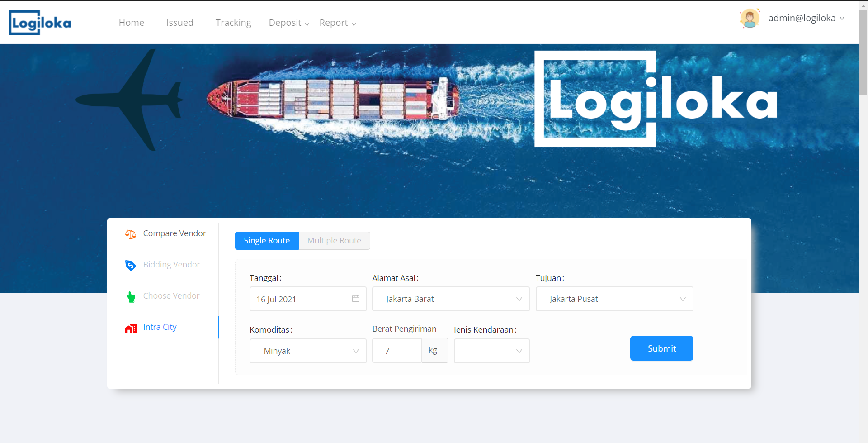The width and height of the screenshot is (868, 443).
Task: Click the Intra City building icon
Action: [x=131, y=328]
